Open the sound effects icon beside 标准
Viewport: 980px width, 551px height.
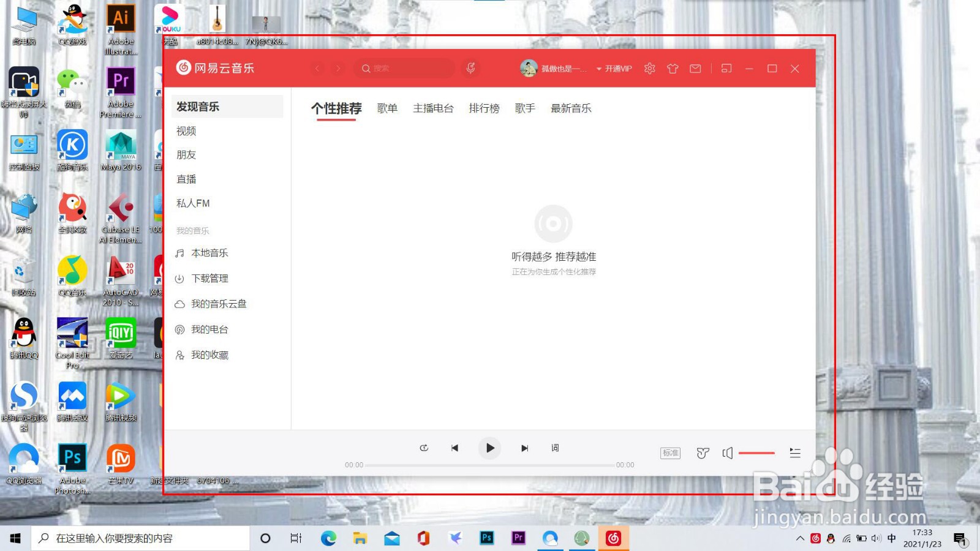point(703,453)
